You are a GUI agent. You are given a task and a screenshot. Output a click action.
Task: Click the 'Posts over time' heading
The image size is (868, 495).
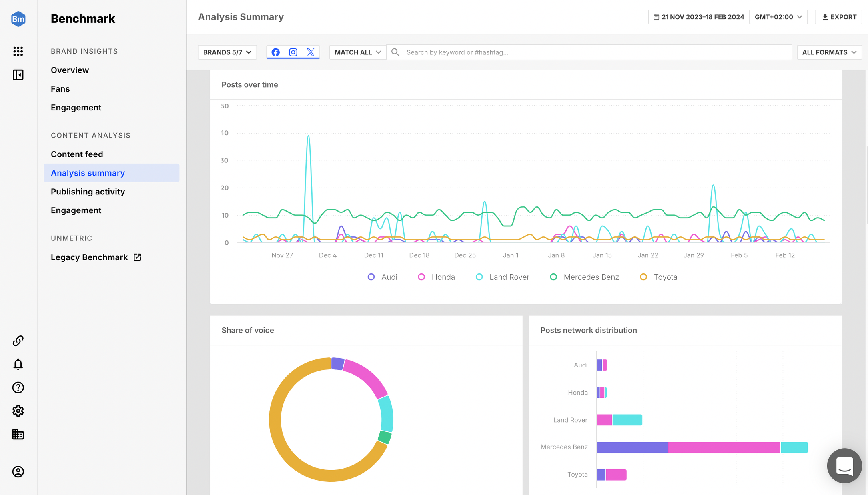pyautogui.click(x=250, y=85)
